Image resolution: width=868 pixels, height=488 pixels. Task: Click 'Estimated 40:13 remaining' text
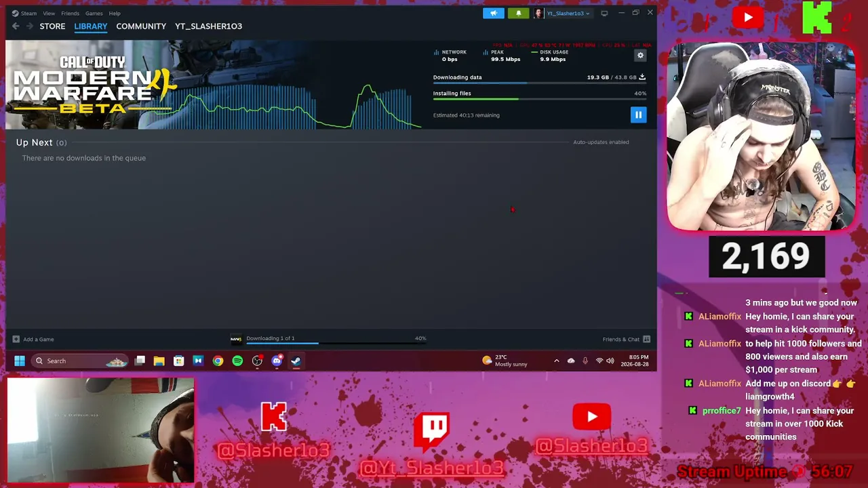pyautogui.click(x=467, y=115)
